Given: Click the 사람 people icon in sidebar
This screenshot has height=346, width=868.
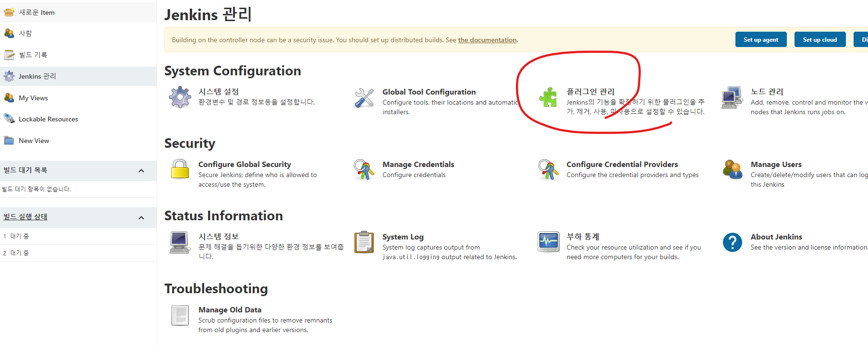Looking at the screenshot, I should point(9,33).
